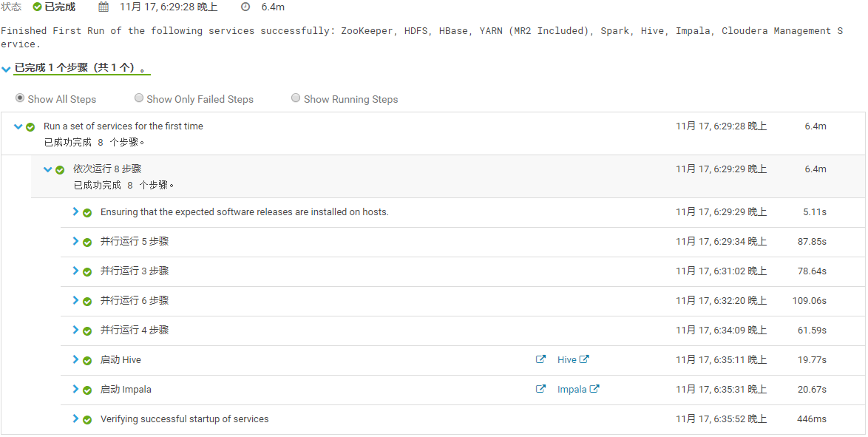
Task: Click the '11月 17, 6:29:28 晚上' header timestamp
Action: point(169,7)
